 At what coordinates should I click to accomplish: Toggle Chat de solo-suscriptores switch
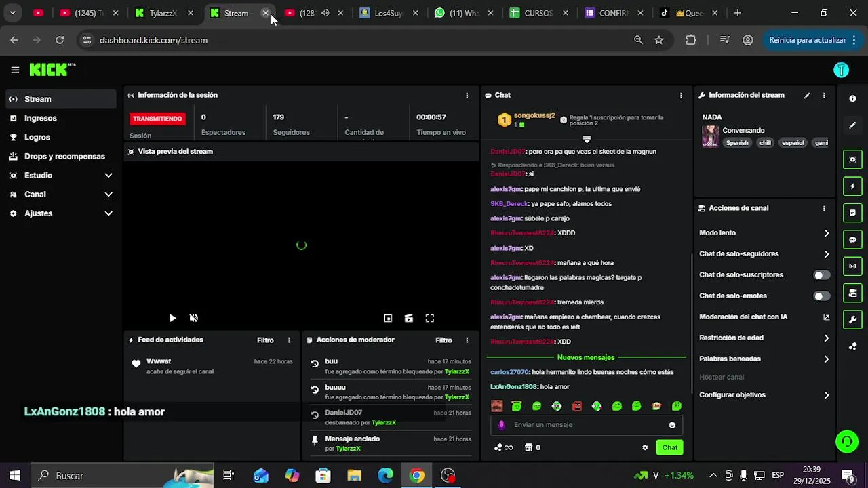pyautogui.click(x=821, y=275)
